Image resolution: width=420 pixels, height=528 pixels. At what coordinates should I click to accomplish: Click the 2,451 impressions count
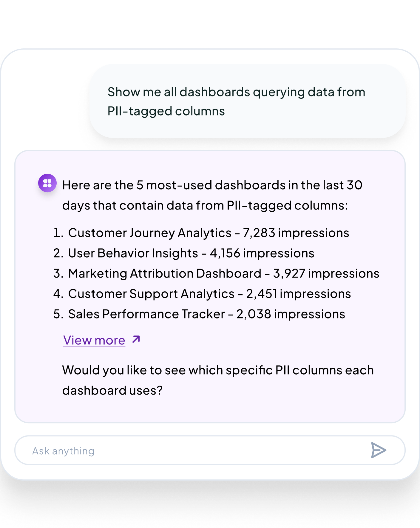pos(299,294)
